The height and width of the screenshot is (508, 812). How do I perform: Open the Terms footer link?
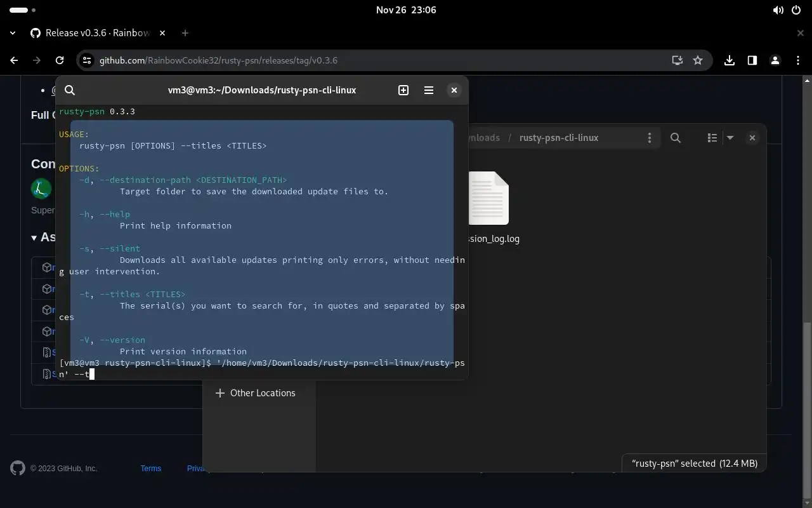[151, 469]
